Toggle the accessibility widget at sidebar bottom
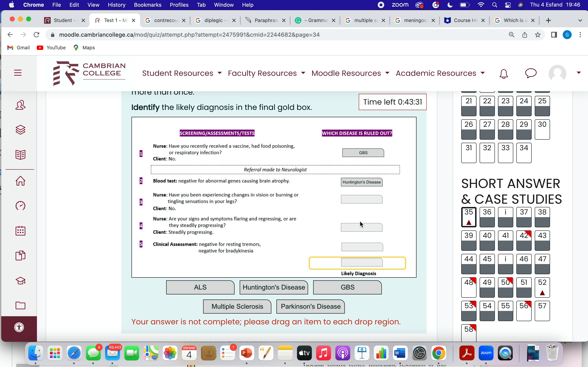 (x=19, y=327)
